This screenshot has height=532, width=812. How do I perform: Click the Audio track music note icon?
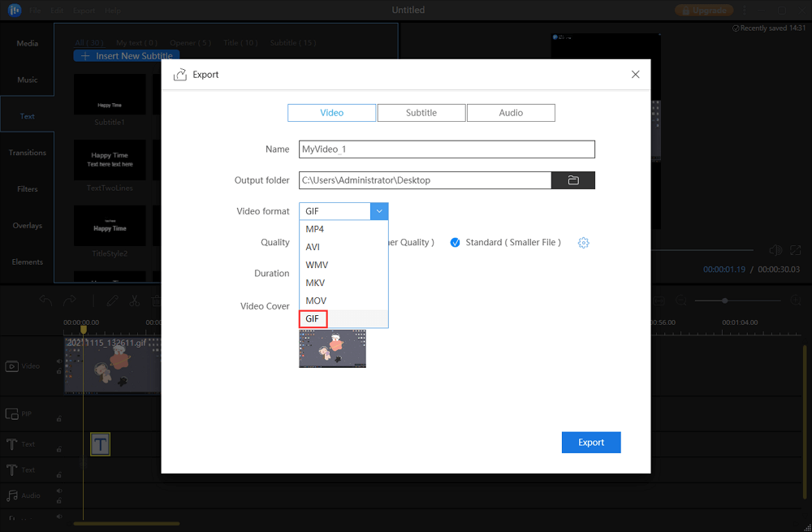12,495
